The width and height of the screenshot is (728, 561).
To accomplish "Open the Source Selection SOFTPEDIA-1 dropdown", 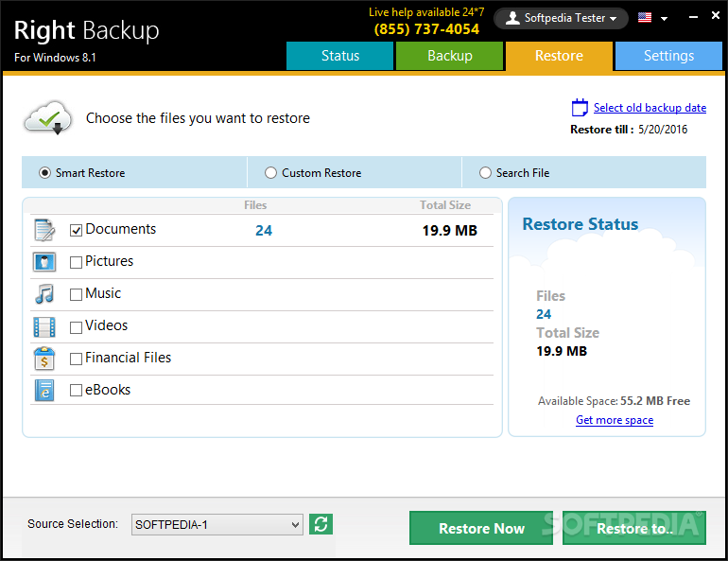I will click(217, 525).
